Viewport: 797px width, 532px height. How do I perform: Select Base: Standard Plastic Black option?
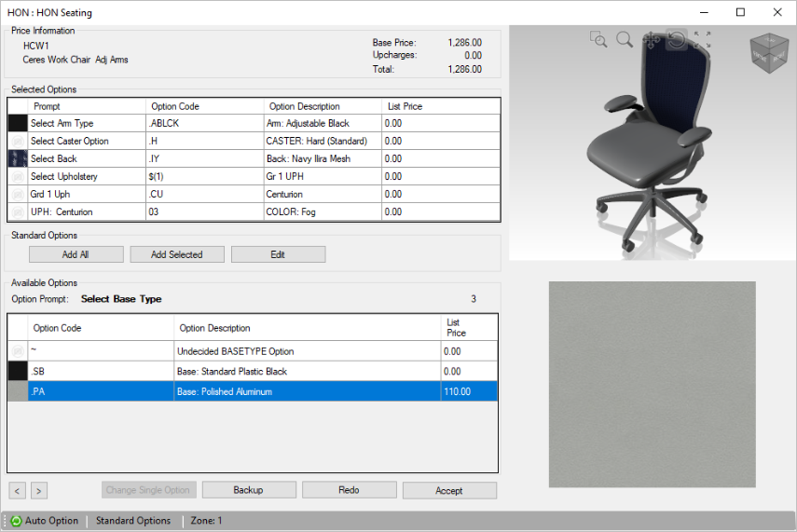pos(253,372)
